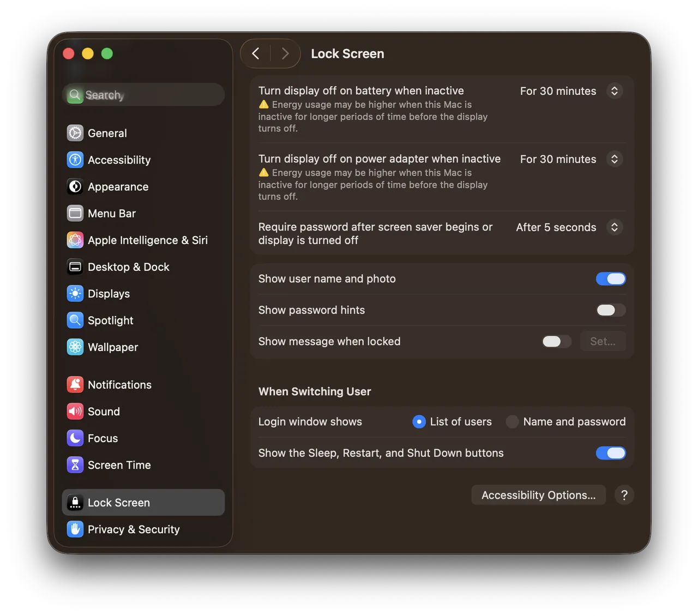698x616 pixels.
Task: Close the System Settings window
Action: click(x=69, y=53)
